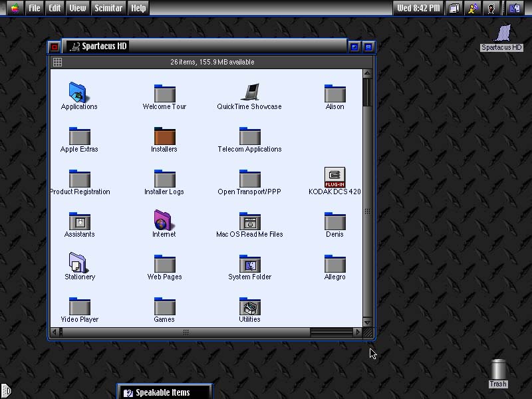
Task: Zoom the Spartacus HD window
Action: pos(354,47)
